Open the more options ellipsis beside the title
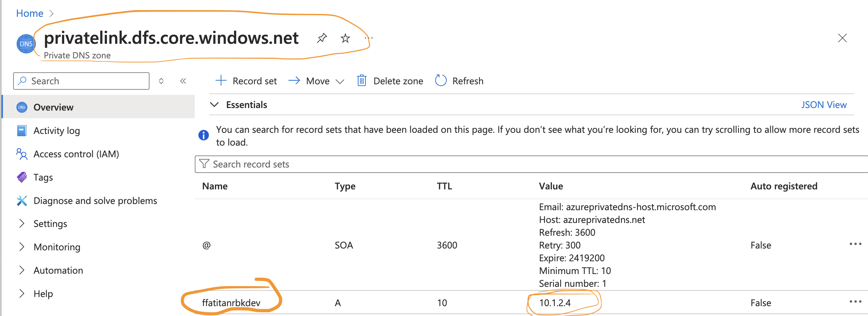This screenshot has width=868, height=316. coord(369,38)
